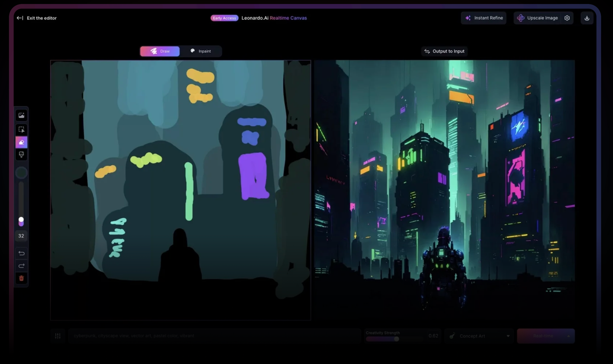Viewport: 613px width, 364px height.
Task: Toggle the Real-time generation button
Action: [543, 336]
